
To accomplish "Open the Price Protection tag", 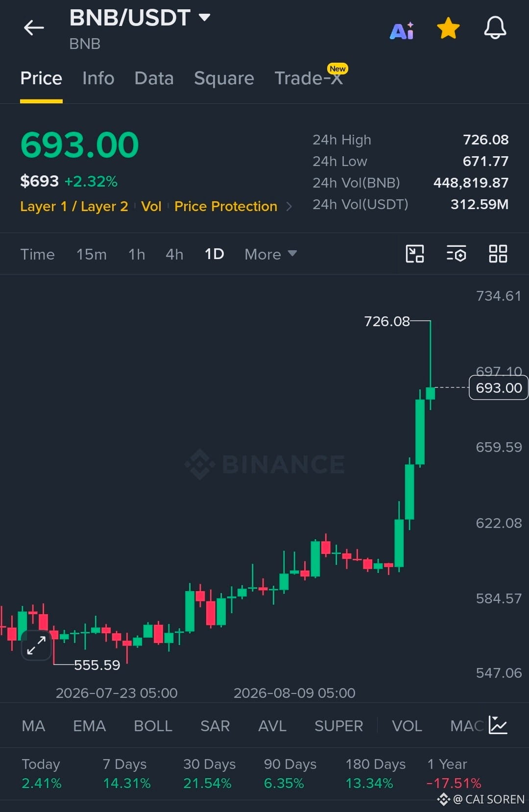I will 226,206.
